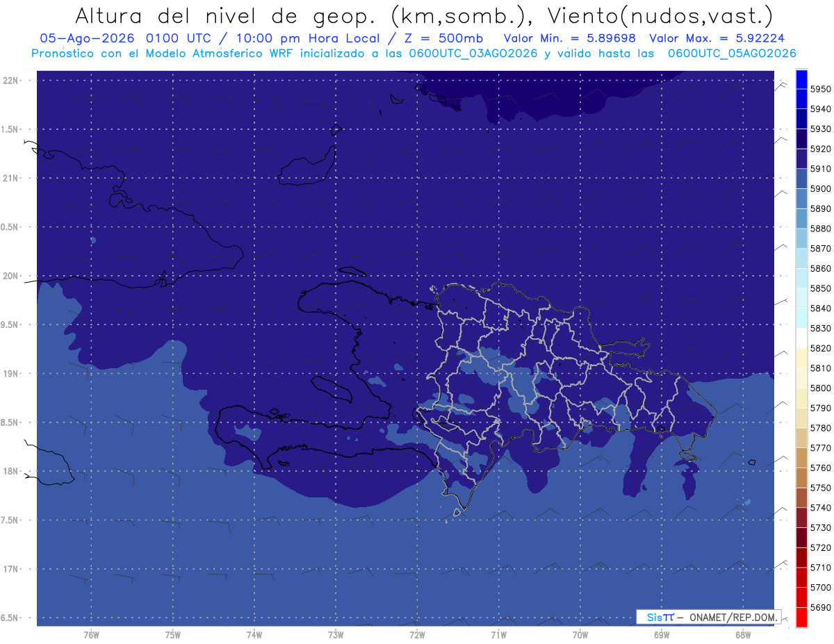Click the longitude axis label 70W
Image resolution: width=834 pixels, height=644 pixels.
[580, 635]
